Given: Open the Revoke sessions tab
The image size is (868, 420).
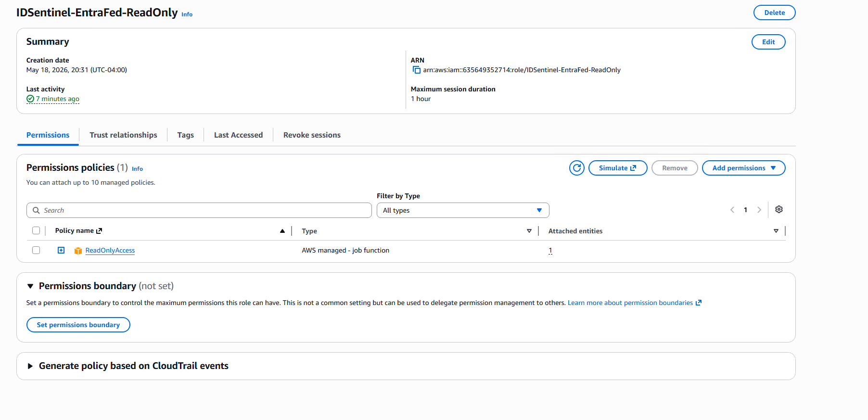Looking at the screenshot, I should pos(312,135).
